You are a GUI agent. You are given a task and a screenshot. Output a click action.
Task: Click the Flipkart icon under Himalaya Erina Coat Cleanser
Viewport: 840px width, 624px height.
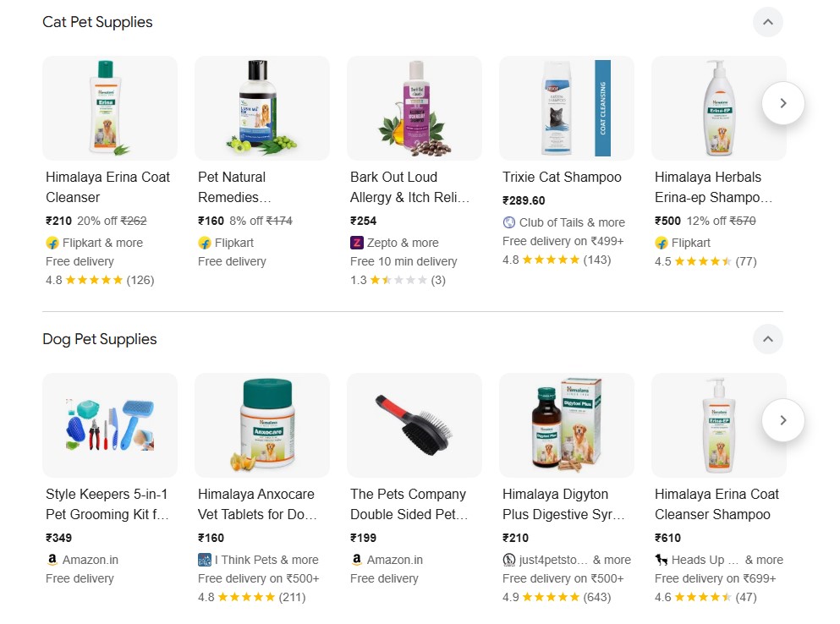coord(51,243)
